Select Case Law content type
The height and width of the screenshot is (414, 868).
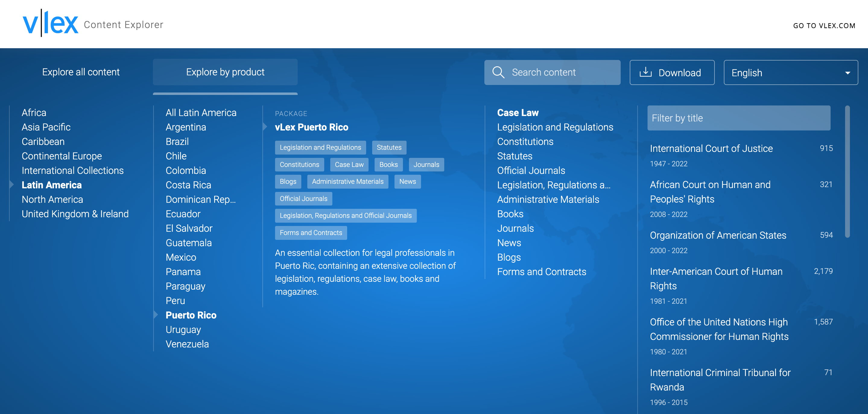click(518, 112)
